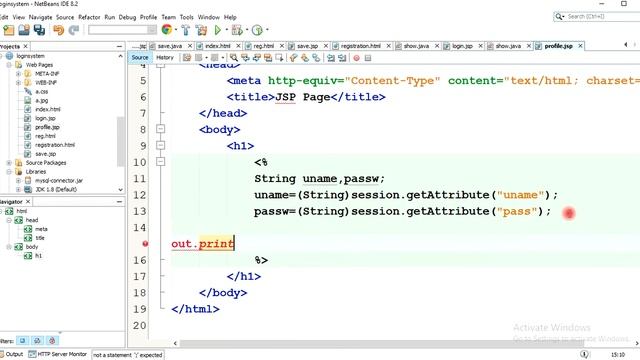This screenshot has height=360, width=640.
Task: Undo the last edit with toolbar arrow
Action: point(58,30)
